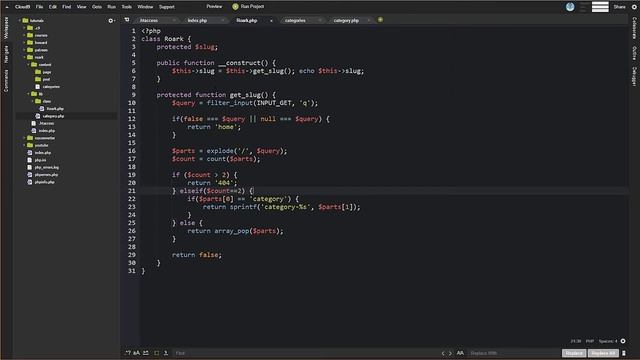Open status bar settings gear
The width and height of the screenshot is (640, 360).
[623, 341]
